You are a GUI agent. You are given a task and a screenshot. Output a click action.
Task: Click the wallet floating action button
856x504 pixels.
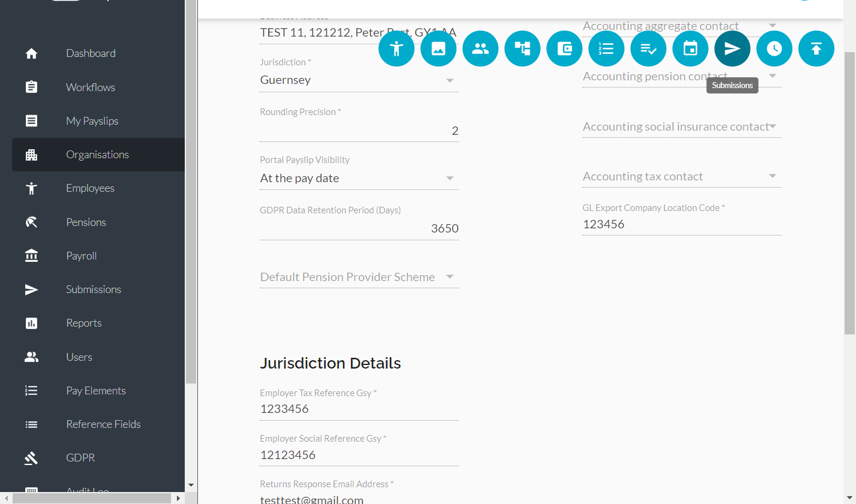point(564,49)
